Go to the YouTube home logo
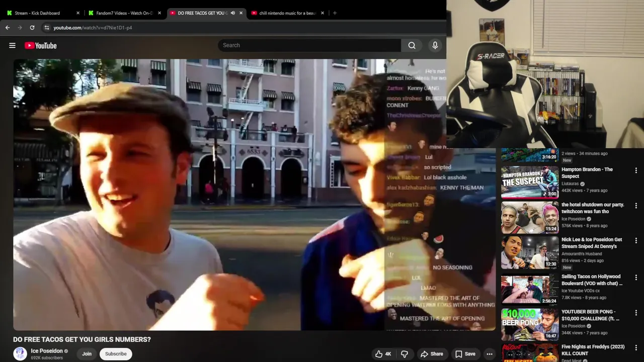Viewport: 644px width, 362px height. [x=41, y=45]
